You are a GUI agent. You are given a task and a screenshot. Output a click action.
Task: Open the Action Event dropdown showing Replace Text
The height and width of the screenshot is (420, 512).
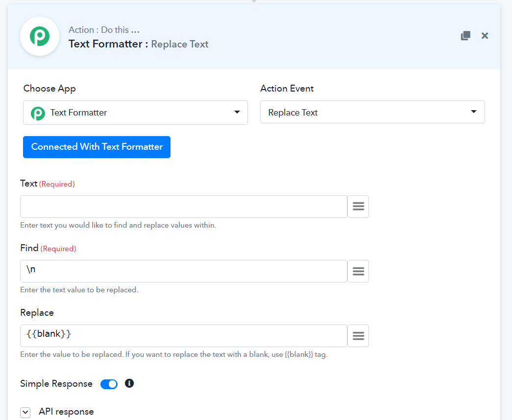coord(372,112)
